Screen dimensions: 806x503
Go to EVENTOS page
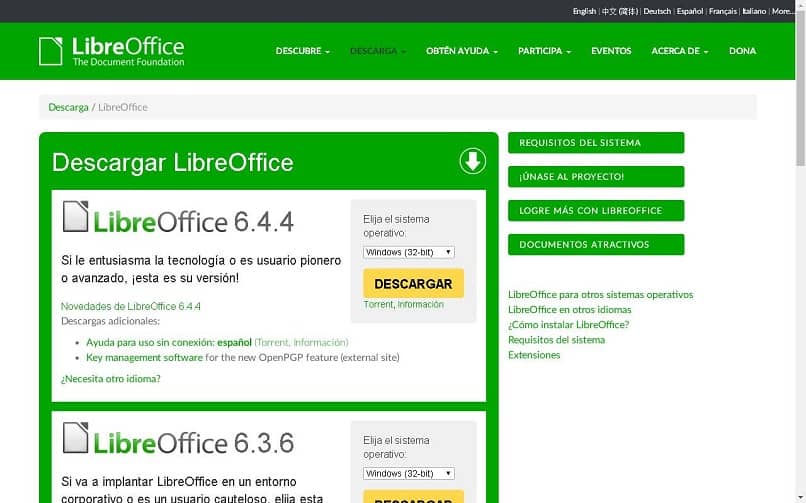click(x=611, y=51)
